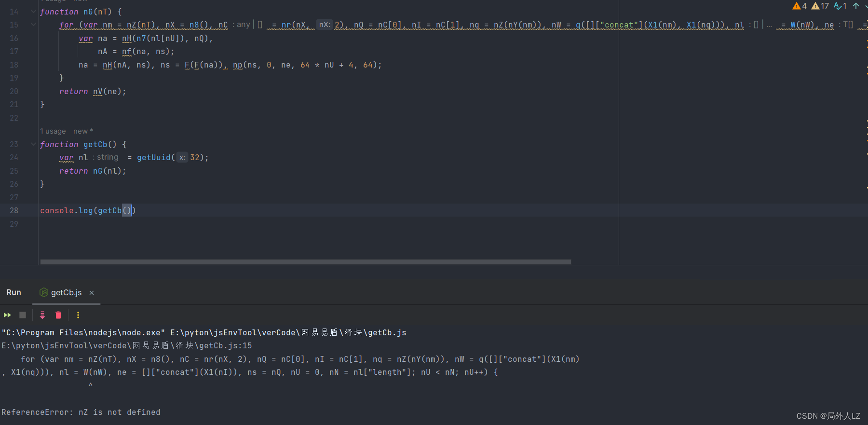
Task: Click the "return nG(nl);" statement
Action: [x=93, y=171]
